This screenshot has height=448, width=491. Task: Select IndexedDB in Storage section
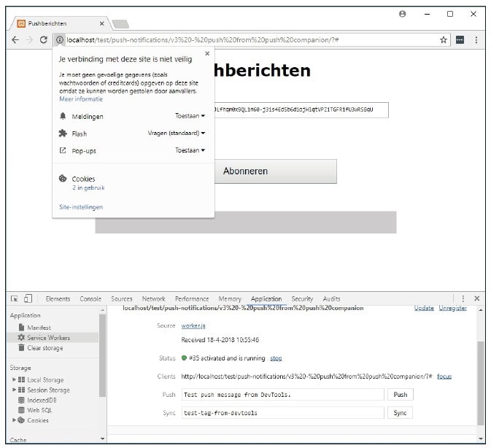[42, 400]
